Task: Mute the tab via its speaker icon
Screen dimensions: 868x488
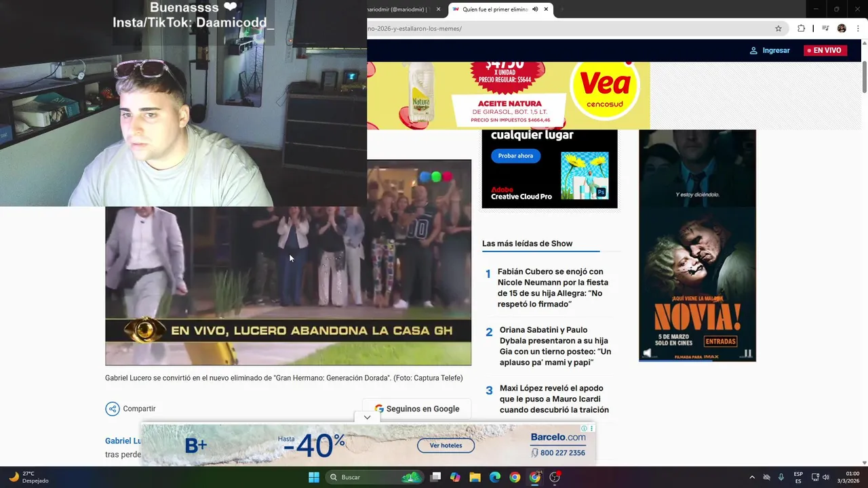Action: [535, 9]
